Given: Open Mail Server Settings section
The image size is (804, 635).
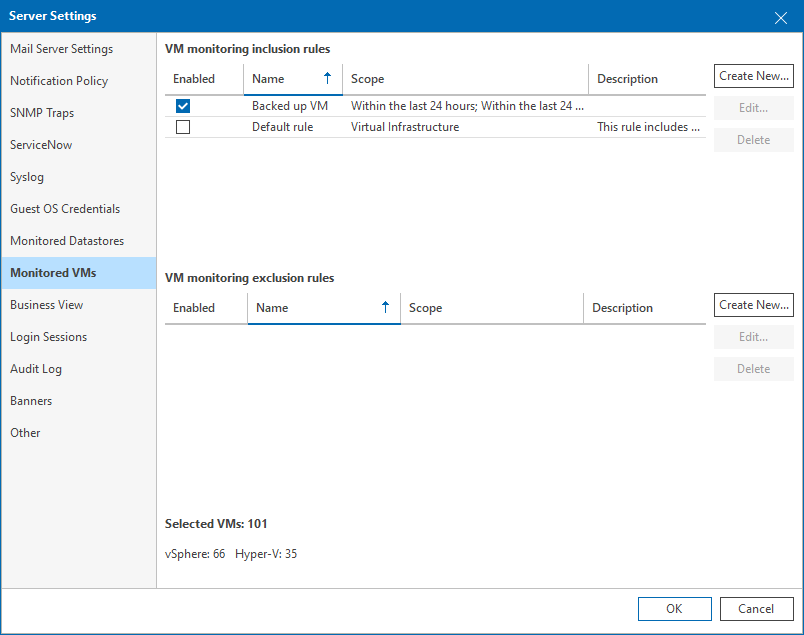Looking at the screenshot, I should pyautogui.click(x=63, y=48).
